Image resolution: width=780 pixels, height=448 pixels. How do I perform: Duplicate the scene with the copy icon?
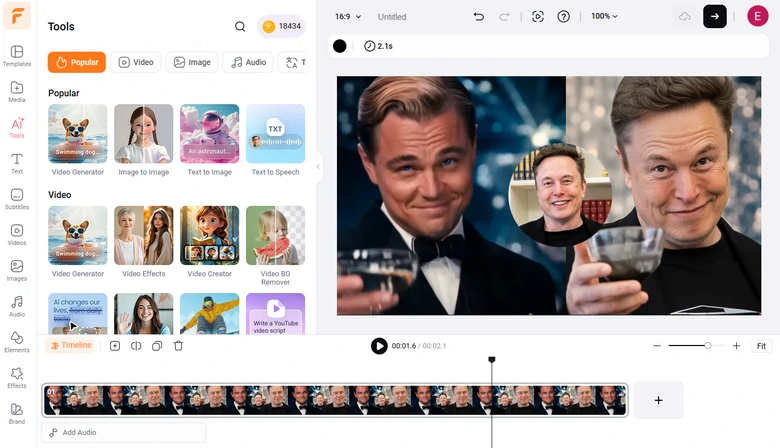[157, 346]
